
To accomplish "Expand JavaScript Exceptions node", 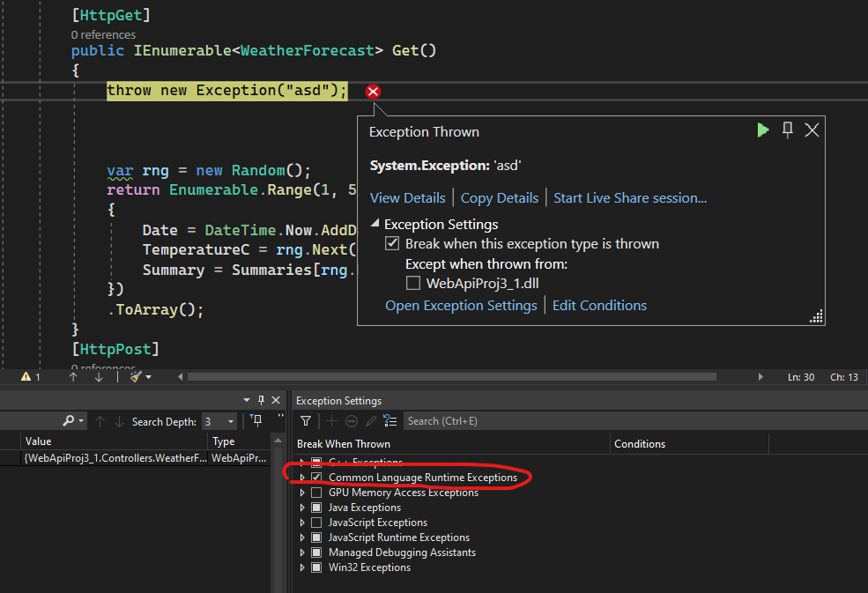I will 302,523.
